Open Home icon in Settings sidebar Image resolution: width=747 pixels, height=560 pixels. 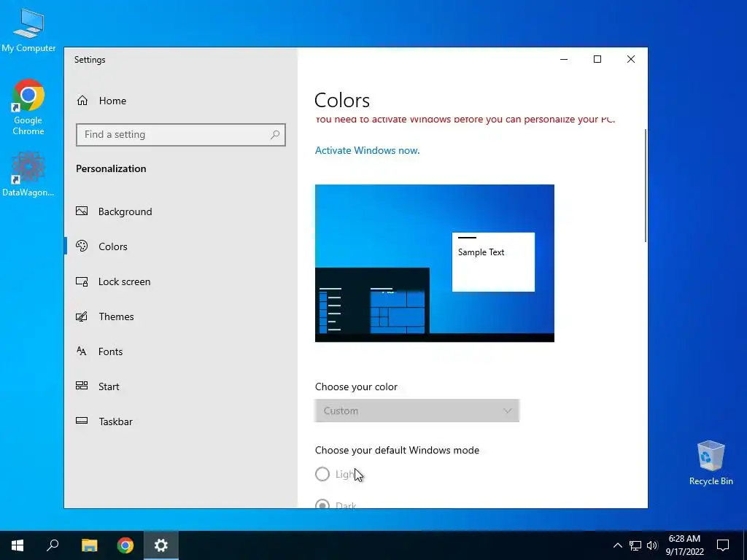(82, 101)
